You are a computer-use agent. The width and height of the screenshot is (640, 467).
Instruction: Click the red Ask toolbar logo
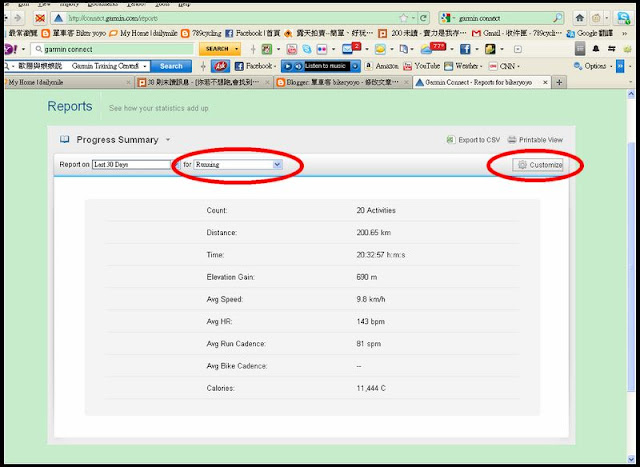point(220,66)
